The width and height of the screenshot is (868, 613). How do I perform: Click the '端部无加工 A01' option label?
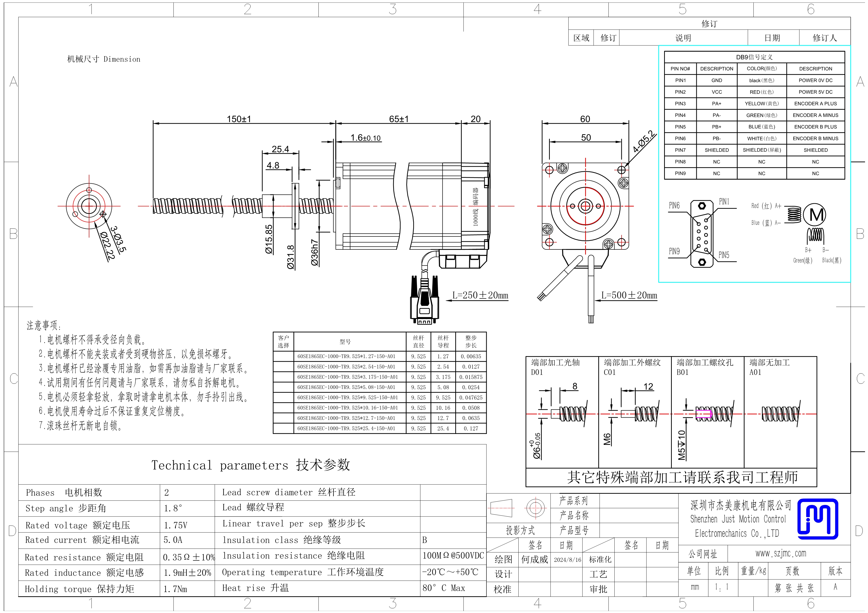pyautogui.click(x=769, y=367)
